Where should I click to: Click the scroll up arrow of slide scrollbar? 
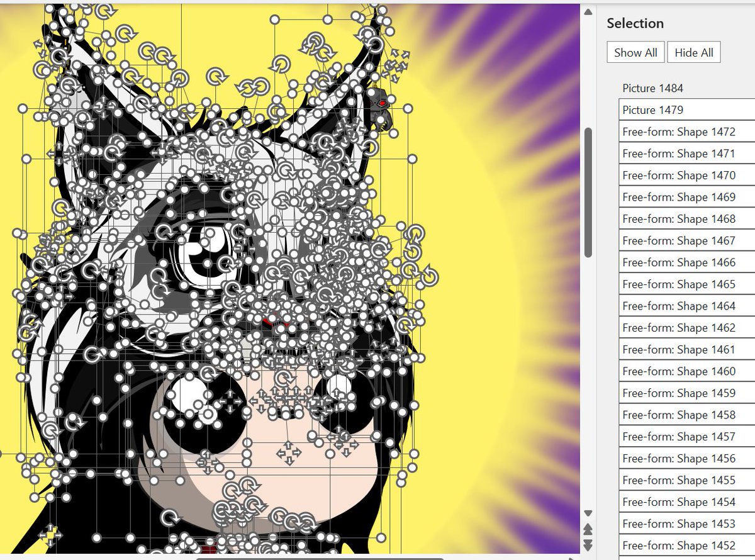[x=588, y=11]
